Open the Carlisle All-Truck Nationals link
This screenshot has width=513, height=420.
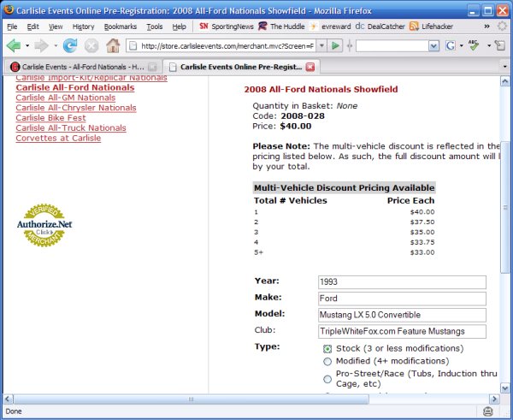[71, 128]
